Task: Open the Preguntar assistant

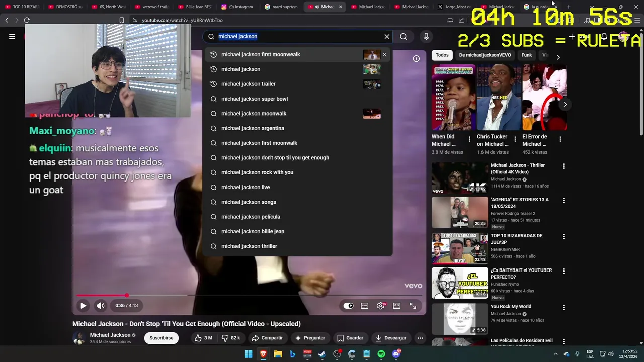Action: 310,338
